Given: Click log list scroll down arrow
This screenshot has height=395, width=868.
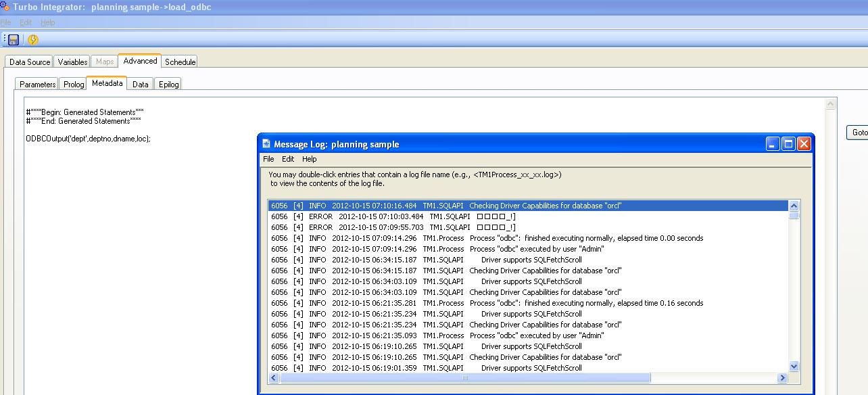Looking at the screenshot, I should click(x=794, y=367).
